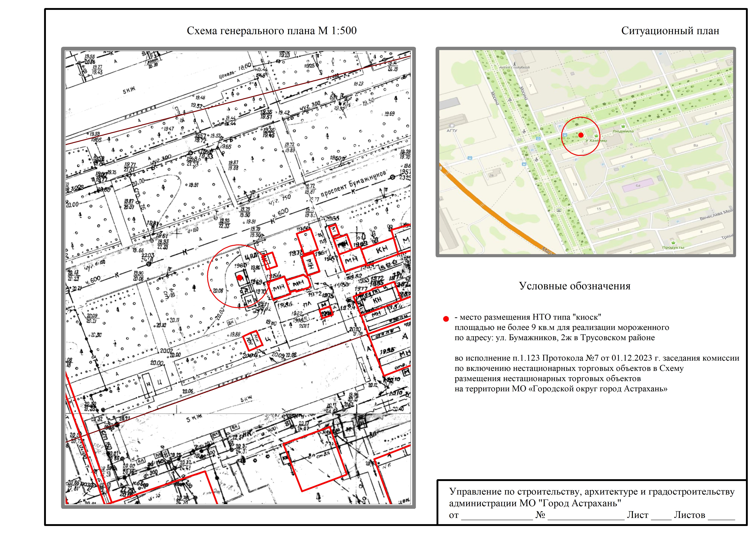The width and height of the screenshot is (756, 534).
Task: Click bus stop icon inside red circle
Action: pyautogui.click(x=565, y=135)
